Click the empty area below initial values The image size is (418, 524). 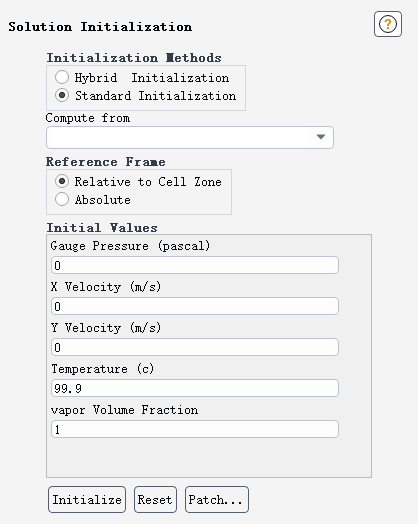[209, 458]
